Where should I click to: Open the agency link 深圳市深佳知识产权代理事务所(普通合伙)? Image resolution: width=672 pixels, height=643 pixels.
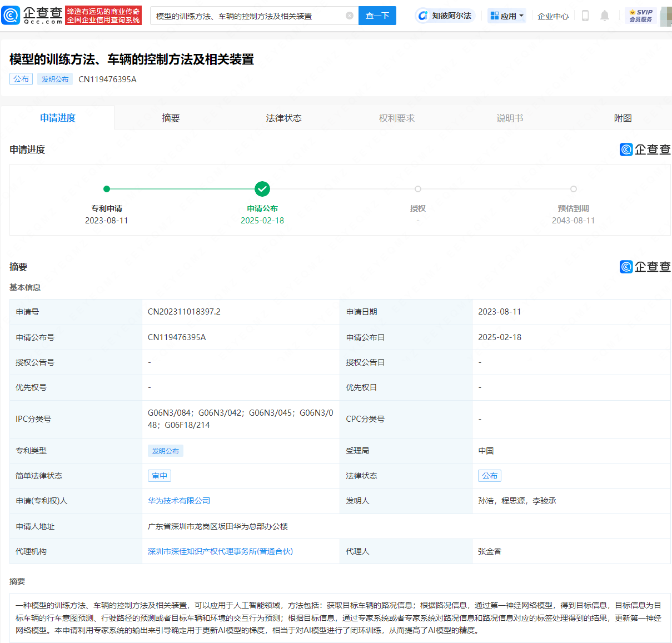[220, 551]
